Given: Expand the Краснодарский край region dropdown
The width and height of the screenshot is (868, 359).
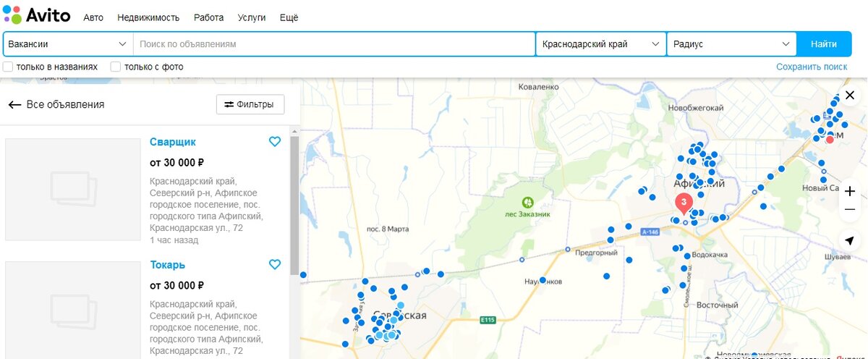Looking at the screenshot, I should point(600,44).
